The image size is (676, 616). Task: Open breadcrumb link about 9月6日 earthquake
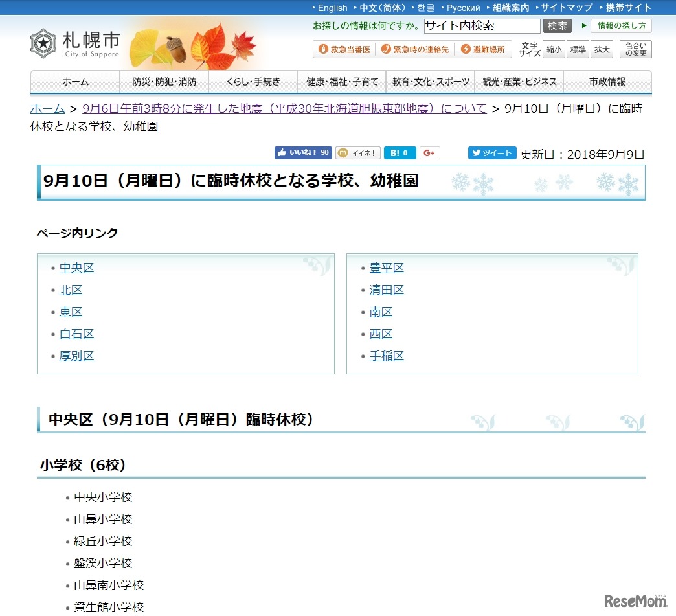click(x=284, y=108)
